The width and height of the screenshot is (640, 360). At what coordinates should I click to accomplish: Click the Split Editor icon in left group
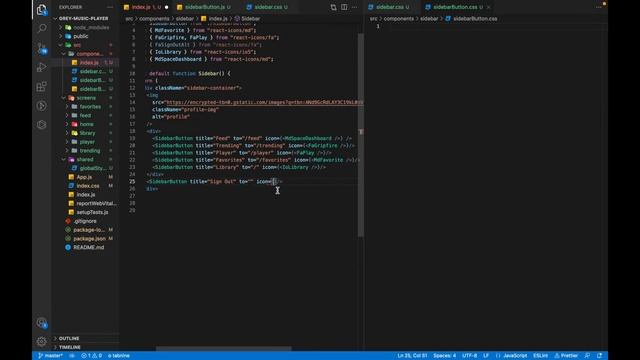[344, 7]
